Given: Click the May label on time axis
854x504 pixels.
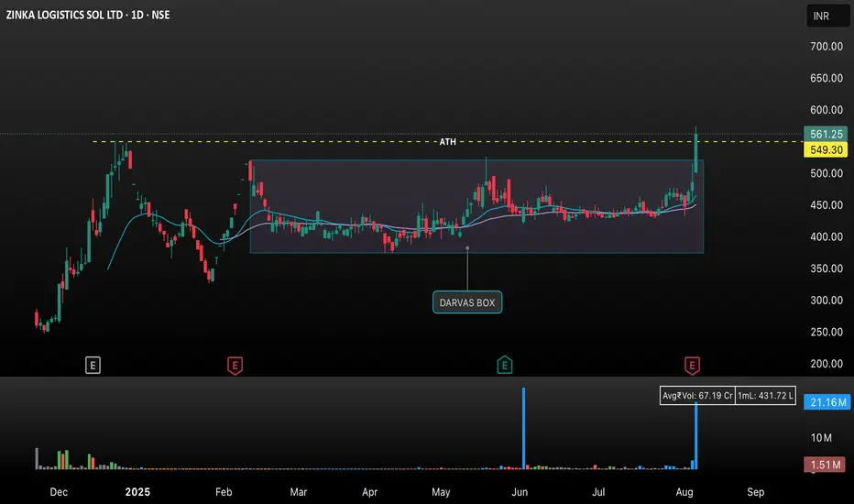Looking at the screenshot, I should click(x=441, y=492).
